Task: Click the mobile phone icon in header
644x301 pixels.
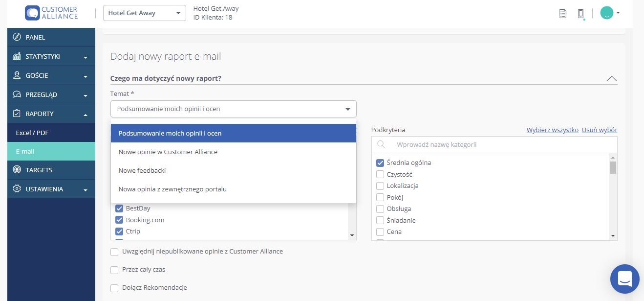Action: (x=580, y=14)
